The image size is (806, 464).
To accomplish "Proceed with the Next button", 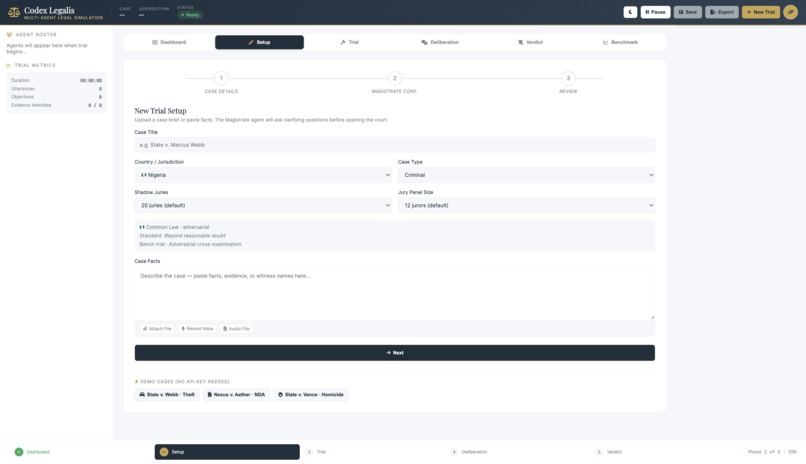I will [395, 353].
